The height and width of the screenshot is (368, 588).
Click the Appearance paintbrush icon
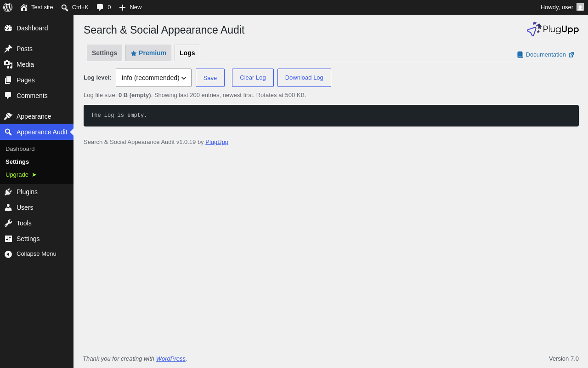pos(8,116)
